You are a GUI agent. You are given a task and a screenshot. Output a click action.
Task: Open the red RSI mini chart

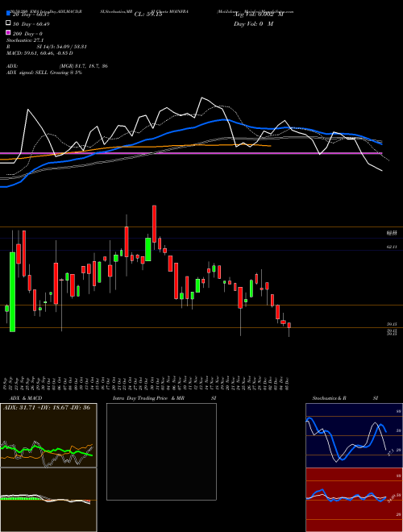pyautogui.click(x=354, y=500)
